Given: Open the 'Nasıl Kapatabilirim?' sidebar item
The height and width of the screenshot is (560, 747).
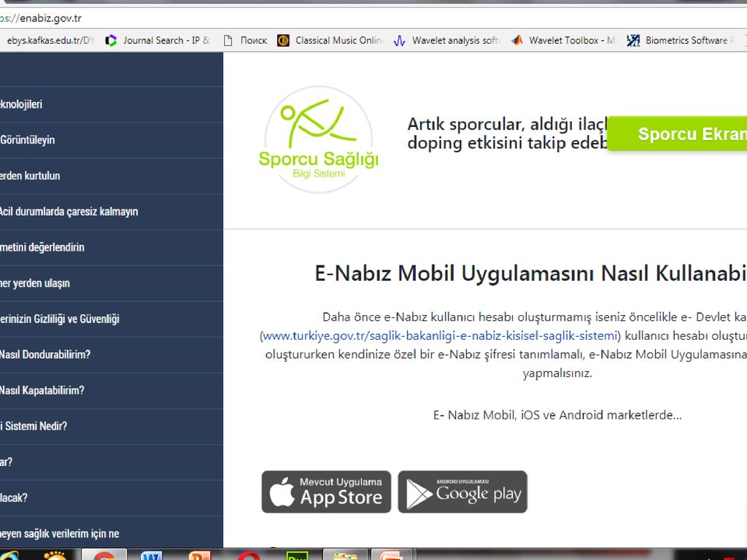Looking at the screenshot, I should click(112, 391).
